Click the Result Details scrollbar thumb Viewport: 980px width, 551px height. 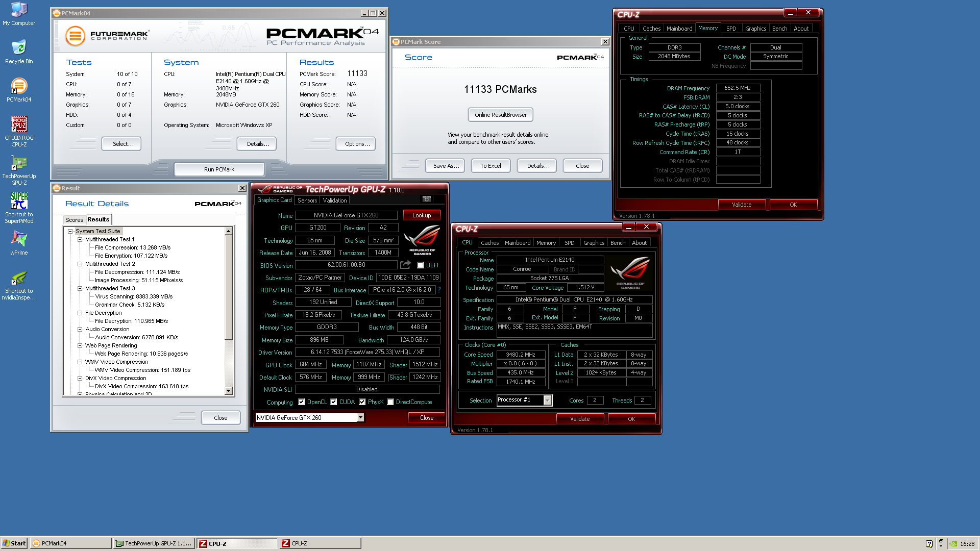pos(229,287)
